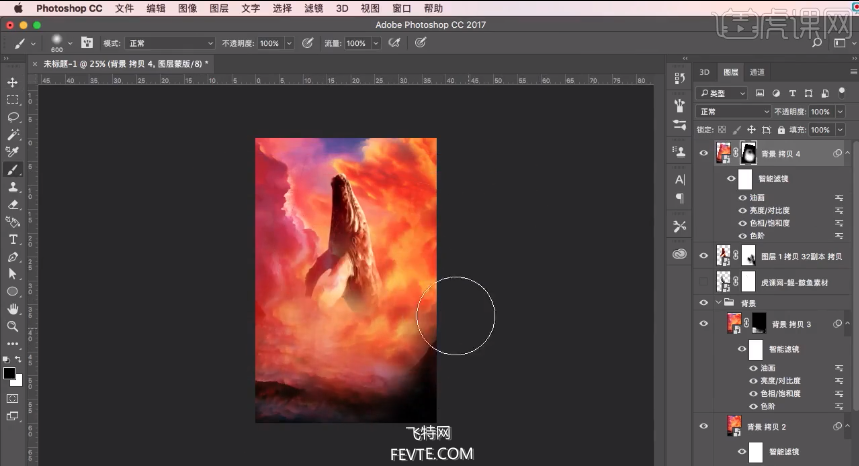Select the Zoom tool
Viewport: 859px width, 466px height.
[12, 326]
